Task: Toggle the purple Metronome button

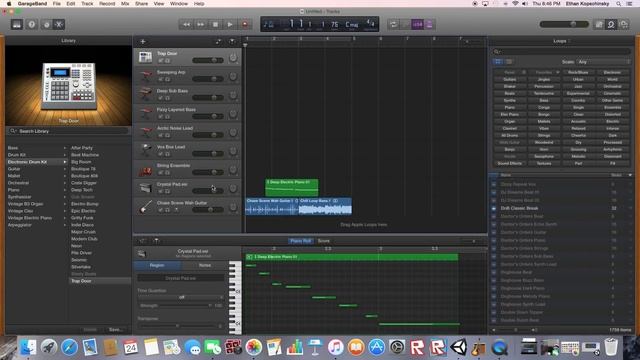Action: tap(429, 24)
